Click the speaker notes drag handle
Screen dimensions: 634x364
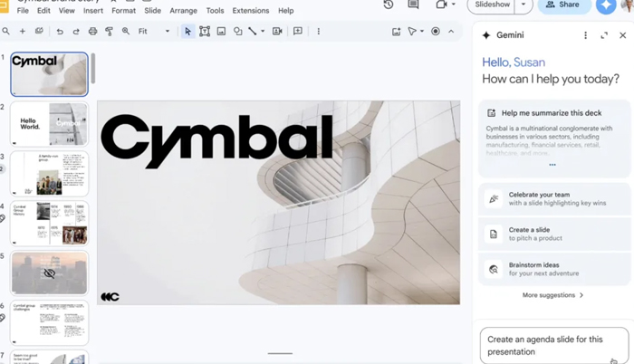pyautogui.click(x=280, y=353)
